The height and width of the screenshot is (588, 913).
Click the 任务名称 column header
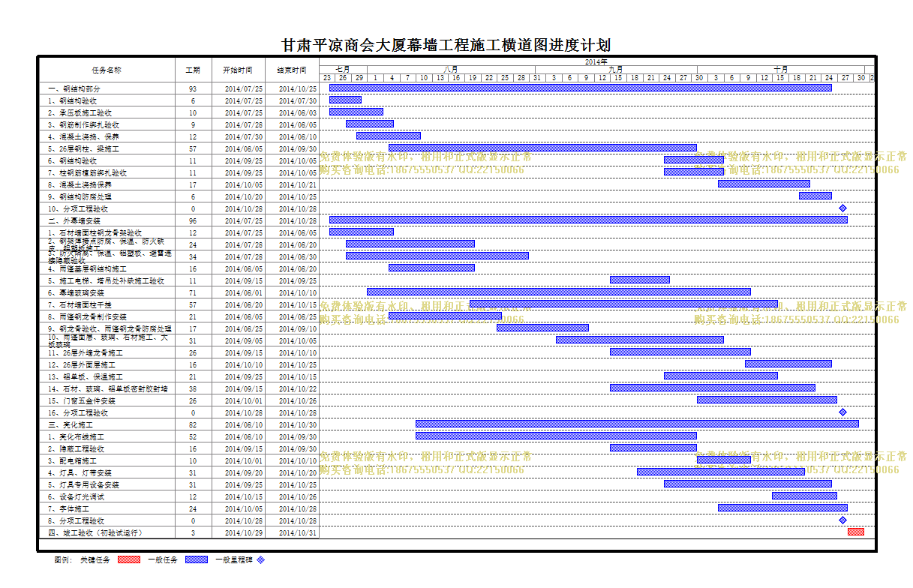[x=107, y=70]
